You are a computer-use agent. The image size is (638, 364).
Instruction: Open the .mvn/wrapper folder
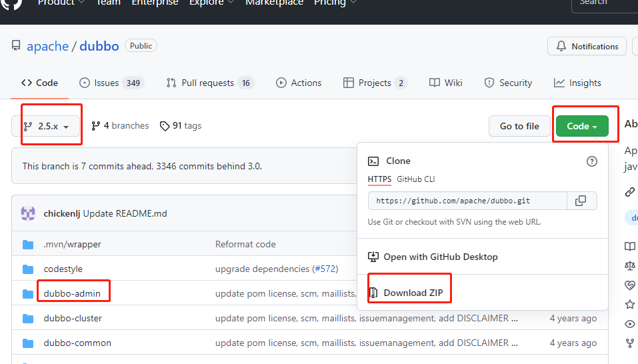(72, 245)
